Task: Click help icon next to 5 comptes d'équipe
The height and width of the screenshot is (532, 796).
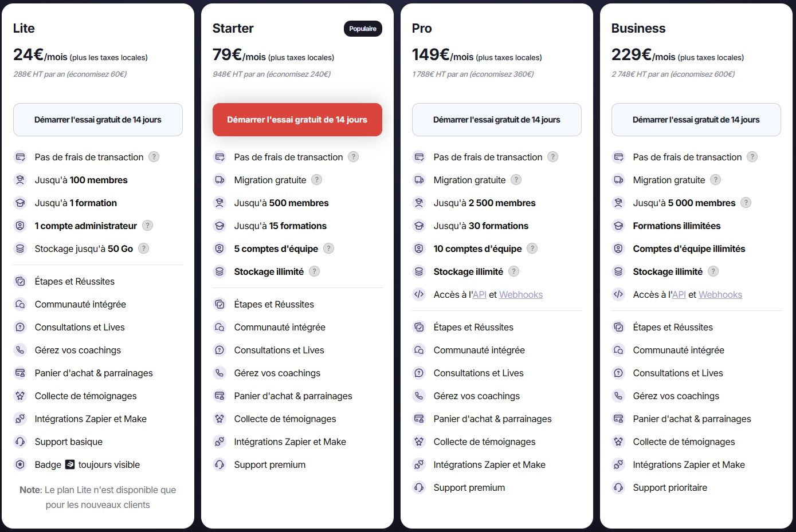Action: [x=328, y=249]
